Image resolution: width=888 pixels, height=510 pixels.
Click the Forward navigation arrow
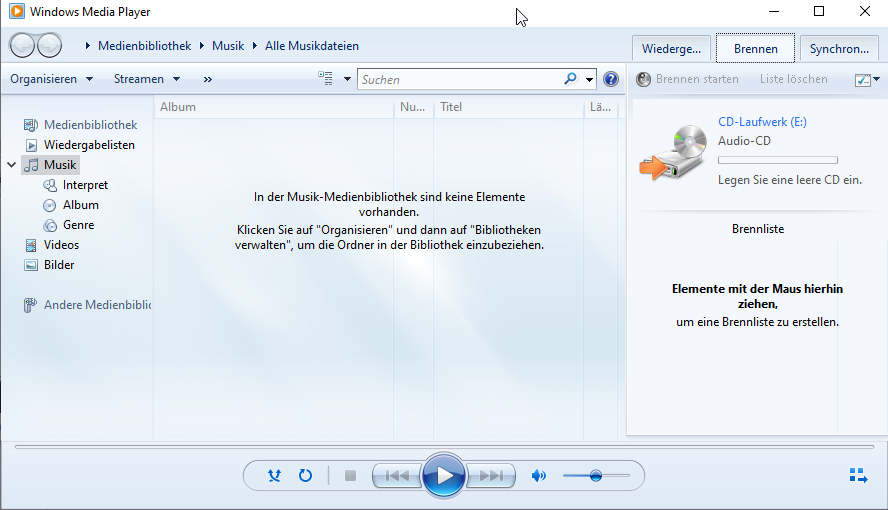click(x=50, y=45)
